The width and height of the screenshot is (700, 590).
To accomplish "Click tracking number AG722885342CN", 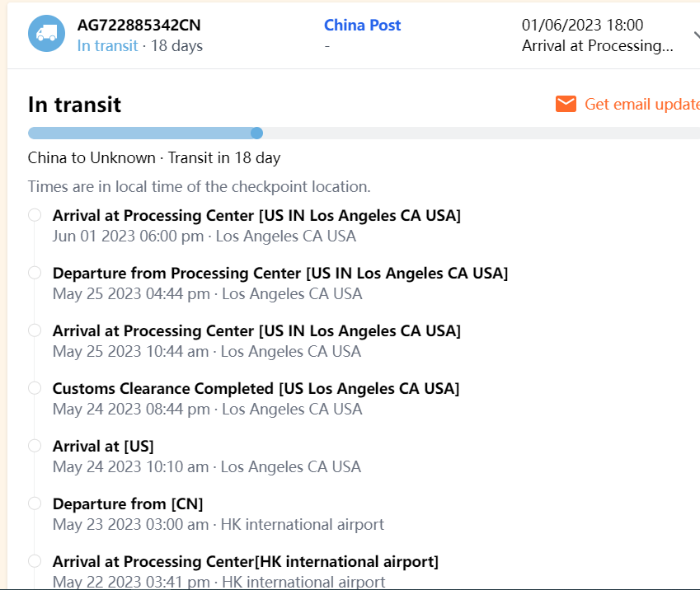I will point(139,25).
